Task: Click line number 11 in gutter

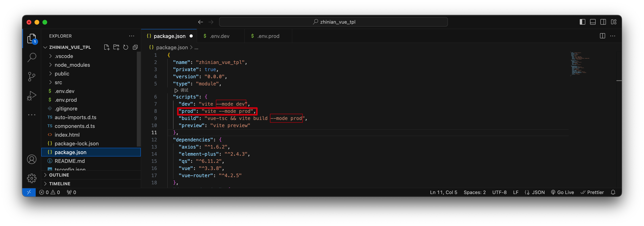Action: (x=154, y=133)
